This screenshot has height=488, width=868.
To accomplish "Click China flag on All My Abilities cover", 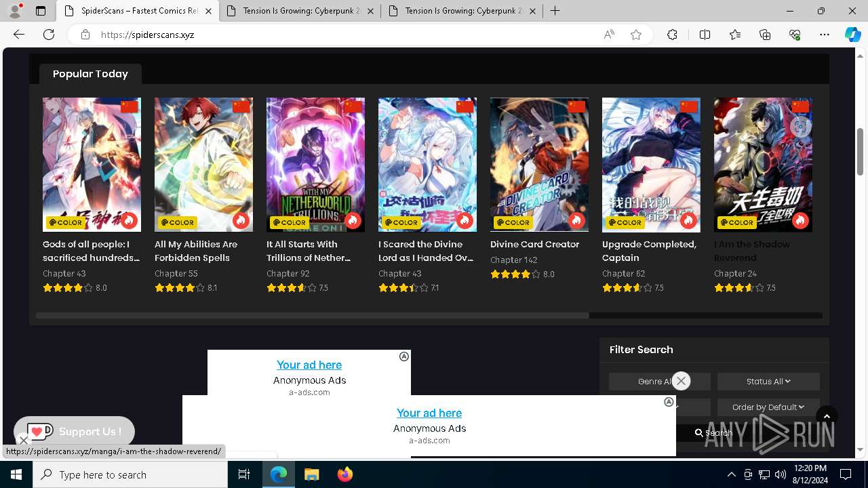I will pyautogui.click(x=241, y=106).
